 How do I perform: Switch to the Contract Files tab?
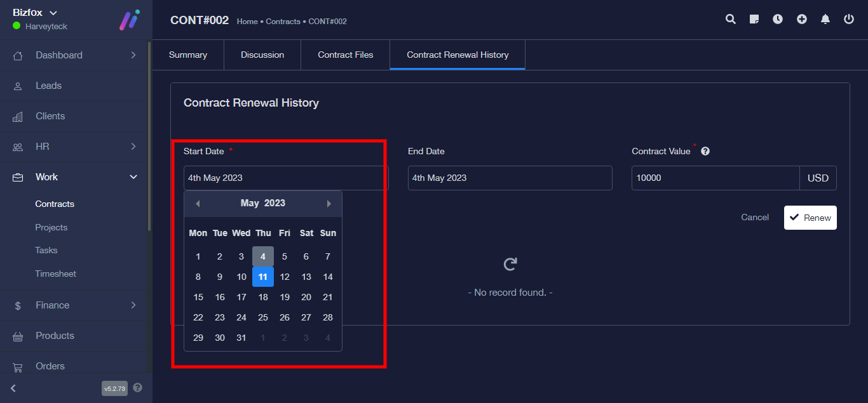click(345, 55)
